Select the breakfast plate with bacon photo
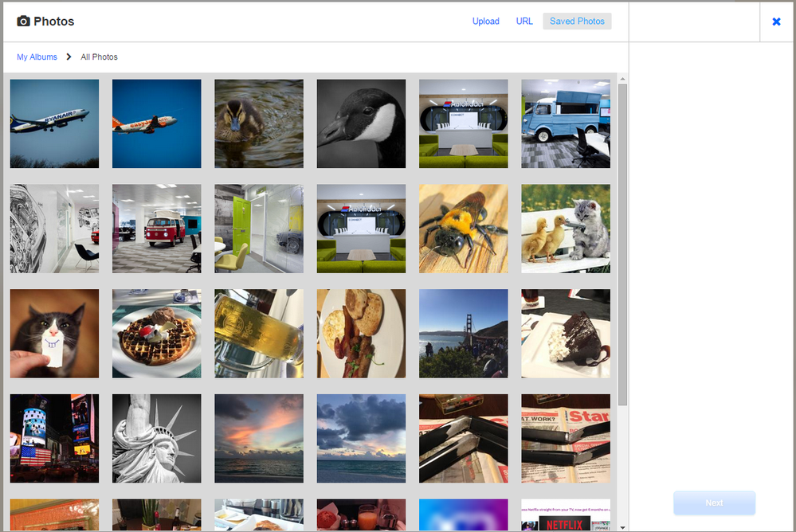This screenshot has height=532, width=796. click(x=361, y=334)
